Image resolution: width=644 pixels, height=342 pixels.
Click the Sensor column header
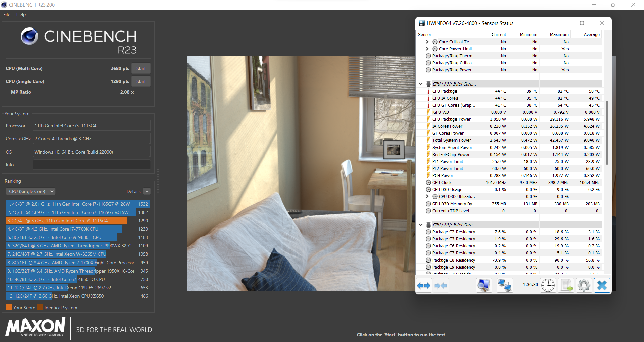click(446, 35)
